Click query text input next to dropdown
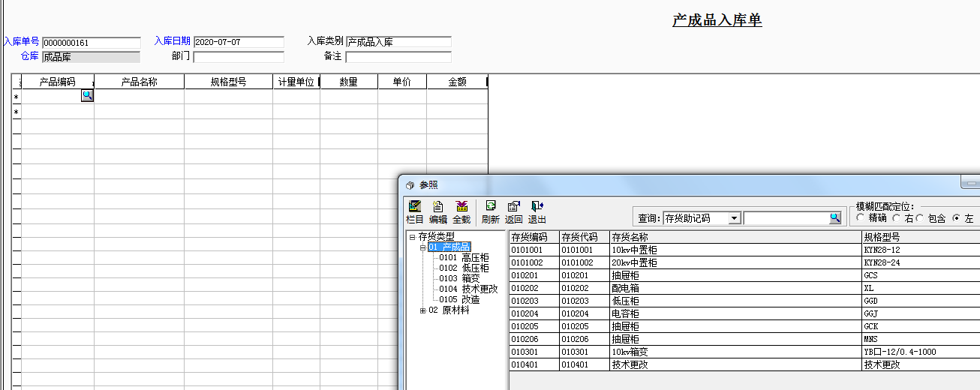Image resolution: width=980 pixels, height=390 pixels. [786, 218]
